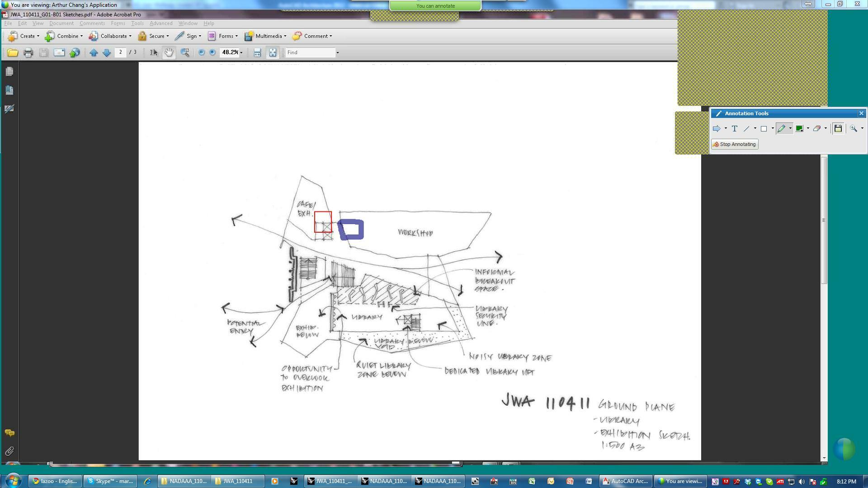Click the system volume tray icon
Screen dimensions: 868x488
(x=802, y=482)
